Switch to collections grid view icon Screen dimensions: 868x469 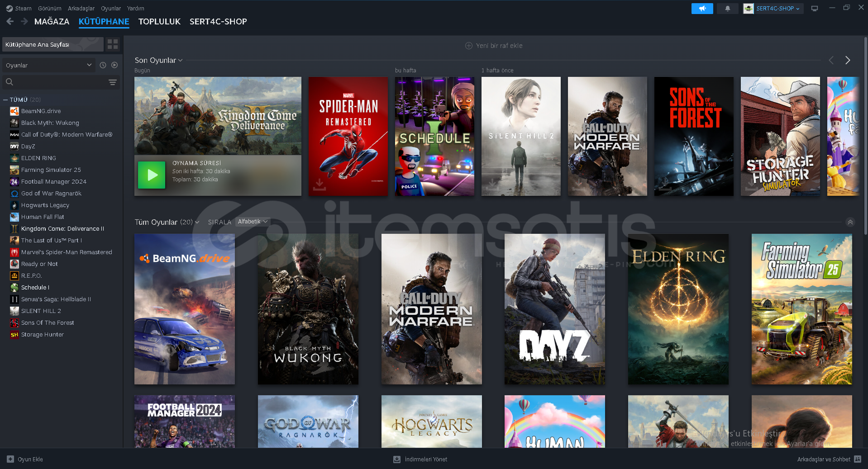coord(113,44)
